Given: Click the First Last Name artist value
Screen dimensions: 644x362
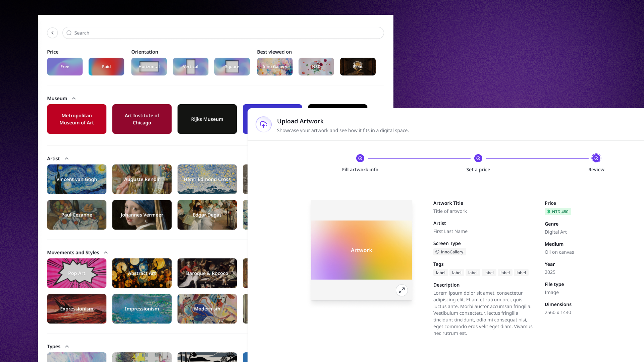Looking at the screenshot, I should pos(450,231).
